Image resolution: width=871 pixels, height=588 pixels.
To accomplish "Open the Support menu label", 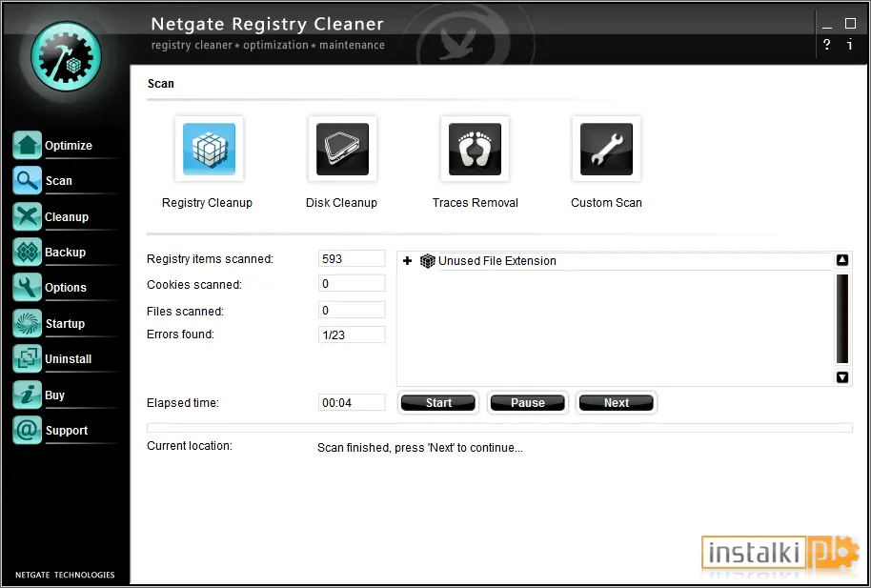I will coord(67,431).
